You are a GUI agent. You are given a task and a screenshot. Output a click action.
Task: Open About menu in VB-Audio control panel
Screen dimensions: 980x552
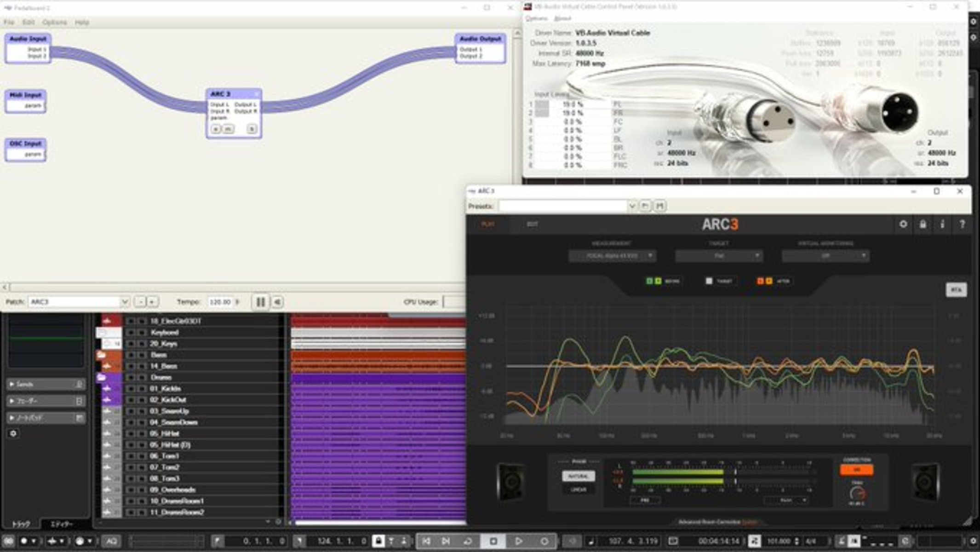pos(562,18)
